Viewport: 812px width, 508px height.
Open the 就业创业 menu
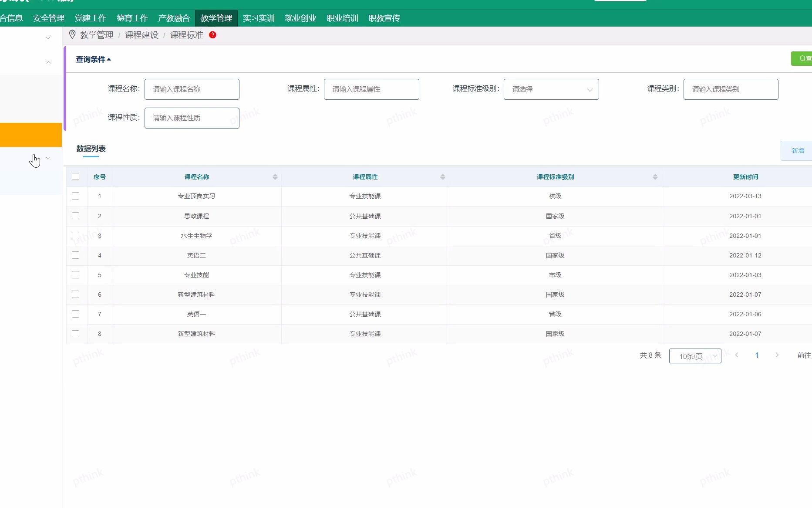(x=300, y=18)
